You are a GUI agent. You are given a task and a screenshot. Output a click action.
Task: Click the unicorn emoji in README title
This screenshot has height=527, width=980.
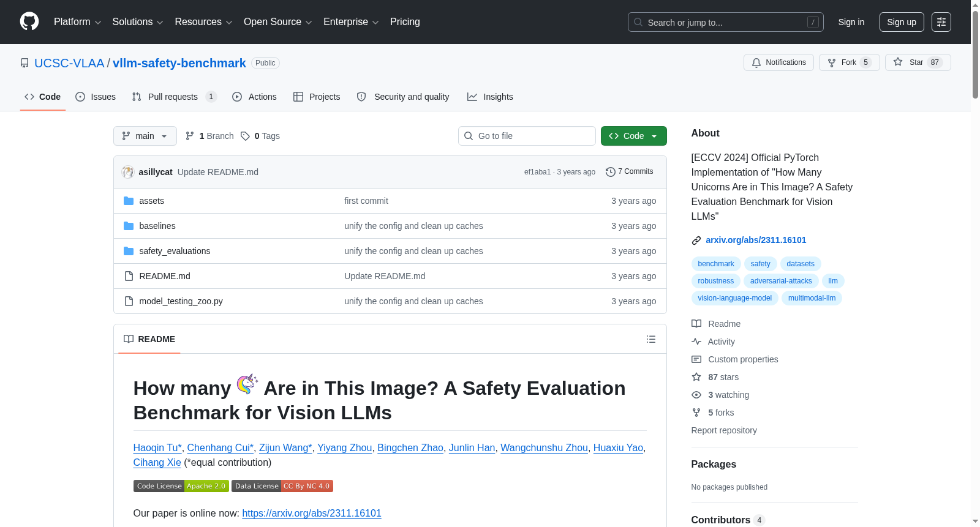click(247, 384)
